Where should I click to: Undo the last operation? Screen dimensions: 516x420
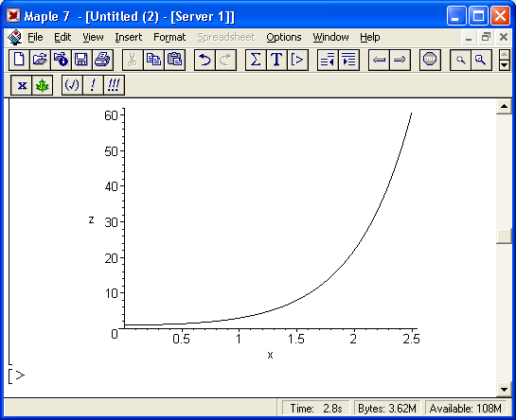pyautogui.click(x=205, y=60)
